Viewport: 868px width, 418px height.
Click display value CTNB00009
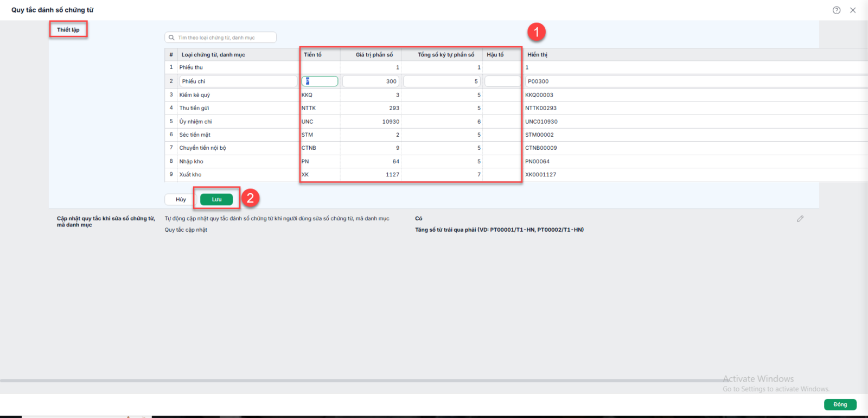click(541, 148)
